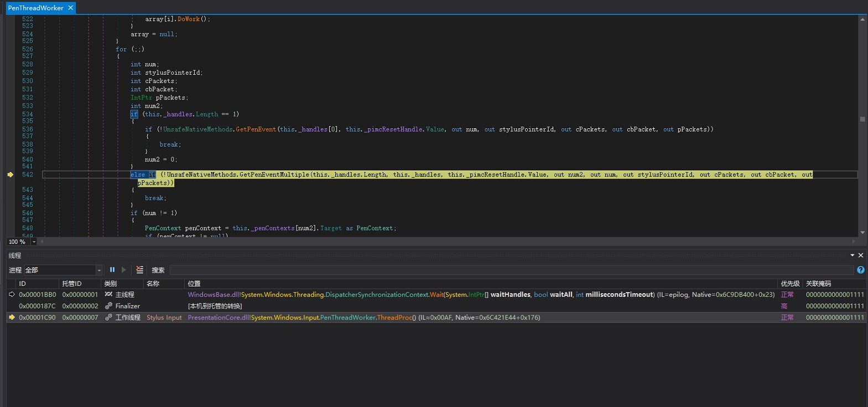The height and width of the screenshot is (407, 868).
Task: Open the 线程 window options dropdown arrow
Action: click(x=852, y=255)
